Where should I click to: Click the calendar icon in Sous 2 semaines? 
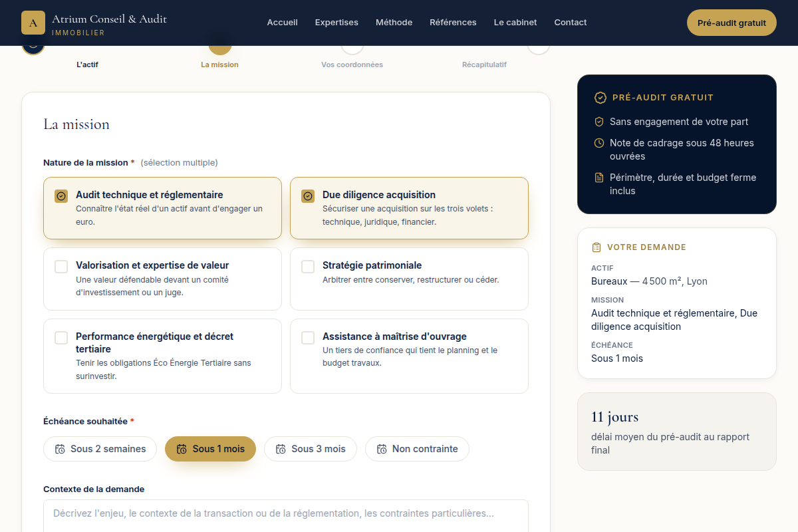[61, 449]
